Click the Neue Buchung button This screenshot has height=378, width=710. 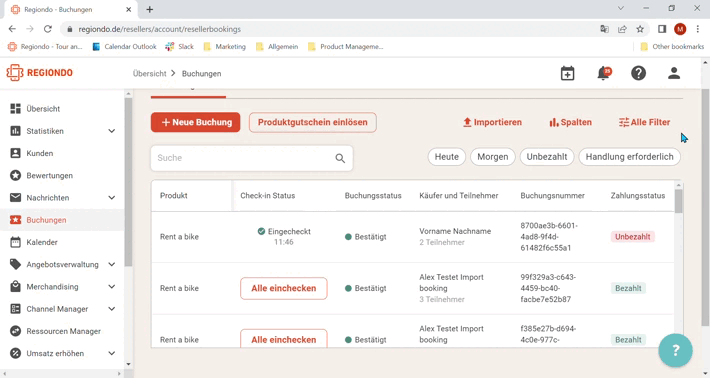[x=196, y=122]
